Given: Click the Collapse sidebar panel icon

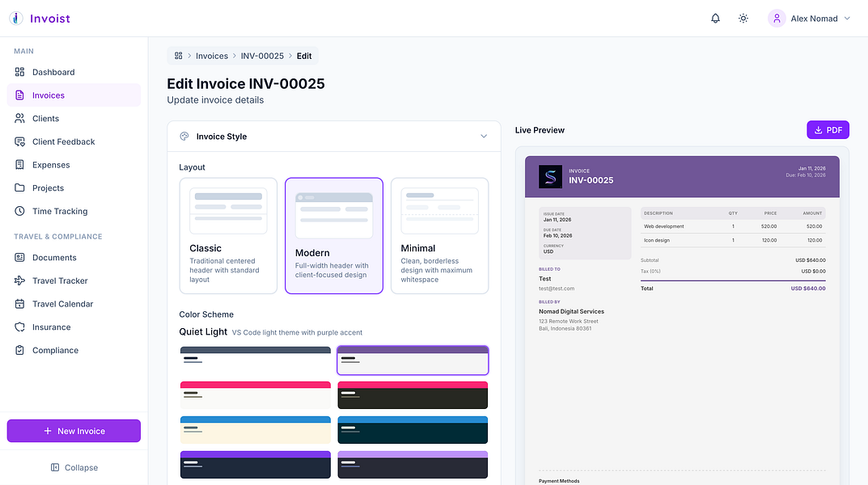Looking at the screenshot, I should click(x=55, y=468).
